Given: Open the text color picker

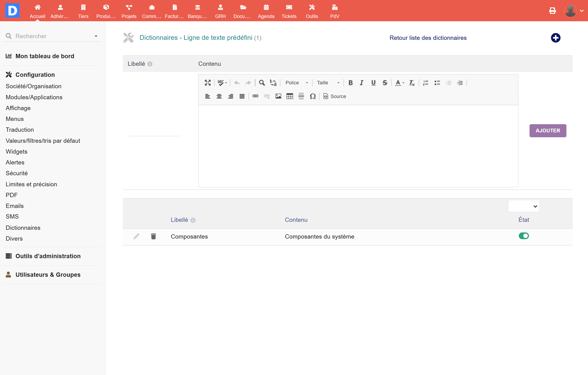Looking at the screenshot, I should tap(400, 83).
